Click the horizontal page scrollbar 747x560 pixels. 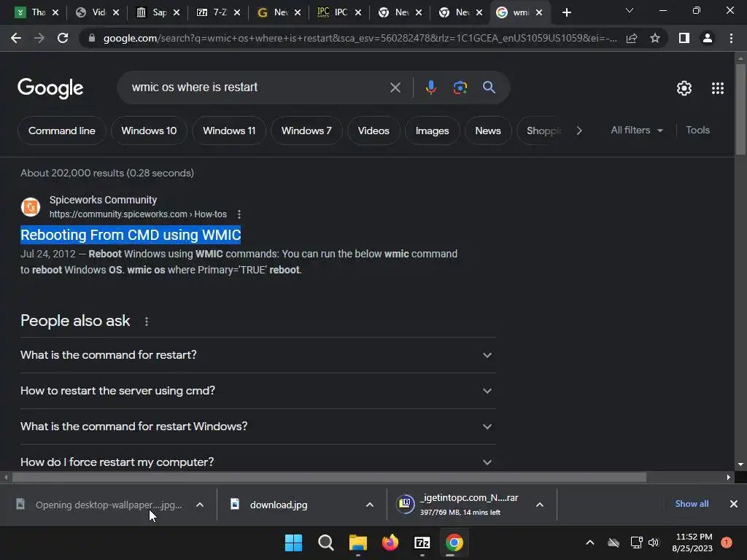tap(329, 477)
